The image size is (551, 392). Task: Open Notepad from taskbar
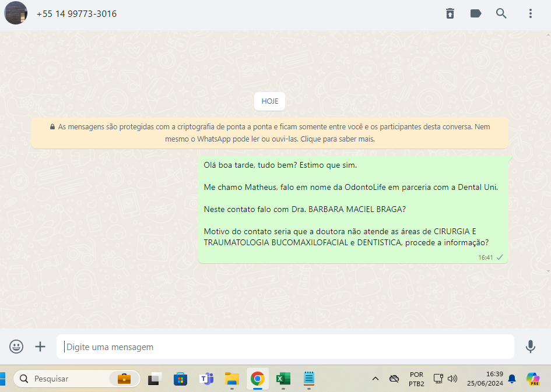309,379
